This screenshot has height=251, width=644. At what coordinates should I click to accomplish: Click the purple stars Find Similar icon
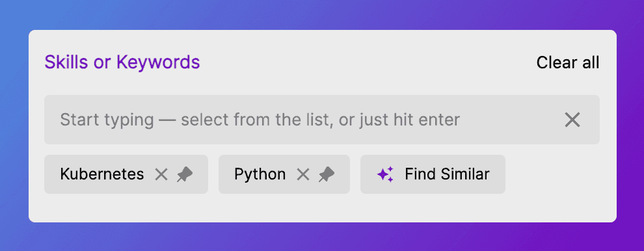[385, 174]
